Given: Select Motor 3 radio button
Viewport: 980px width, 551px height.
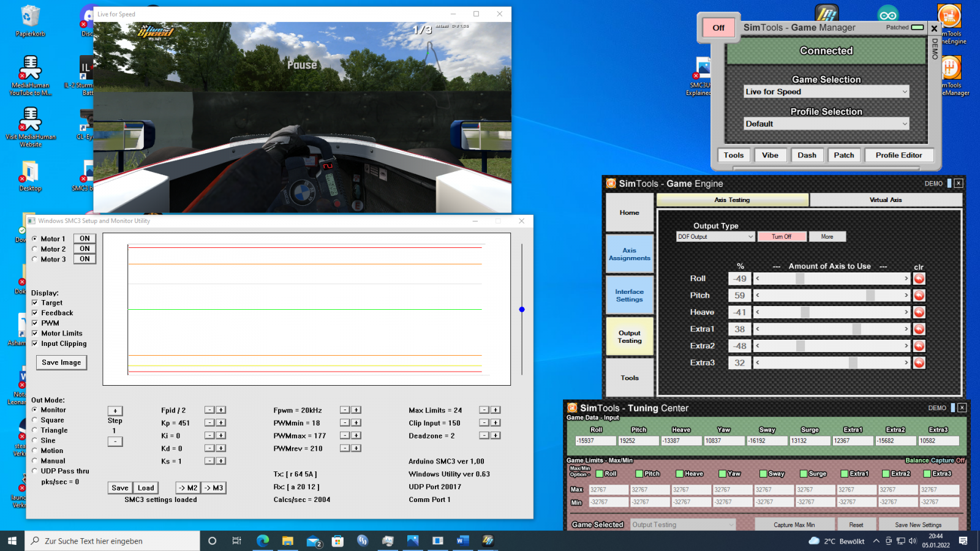Looking at the screenshot, I should coord(34,259).
